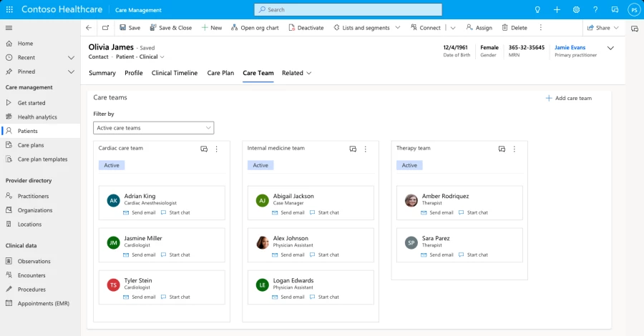
Task: Click Amber Rodriquez's photo avatar
Action: [x=411, y=200]
